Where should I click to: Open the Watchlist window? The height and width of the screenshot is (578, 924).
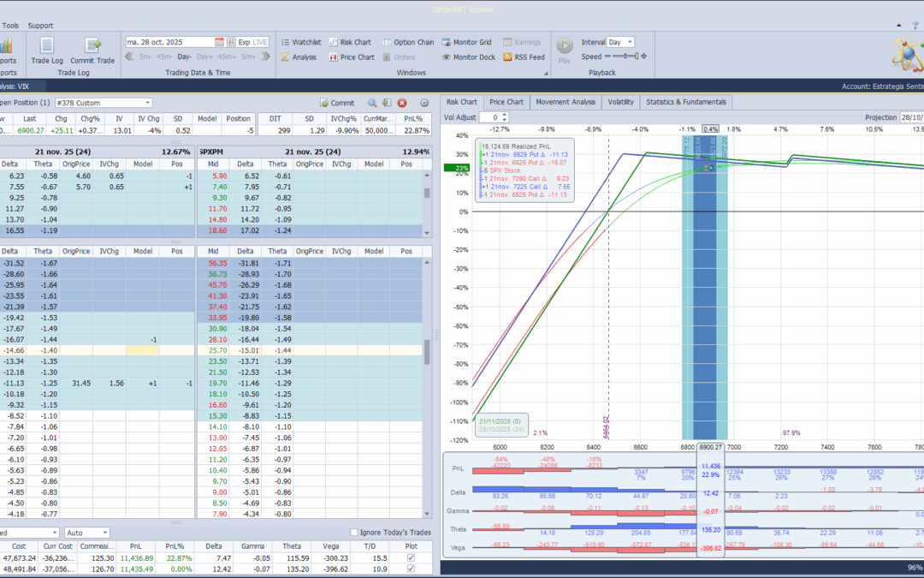[300, 42]
